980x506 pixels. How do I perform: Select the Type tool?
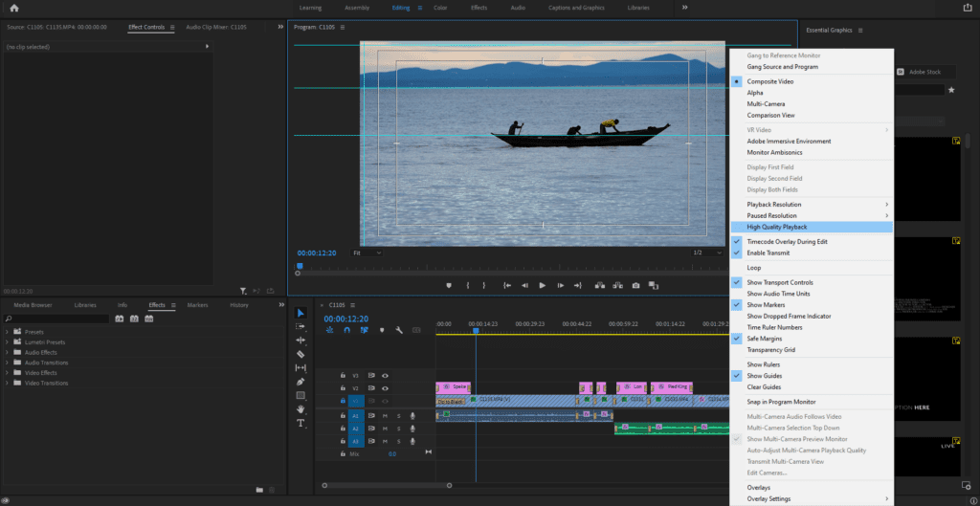pos(301,423)
